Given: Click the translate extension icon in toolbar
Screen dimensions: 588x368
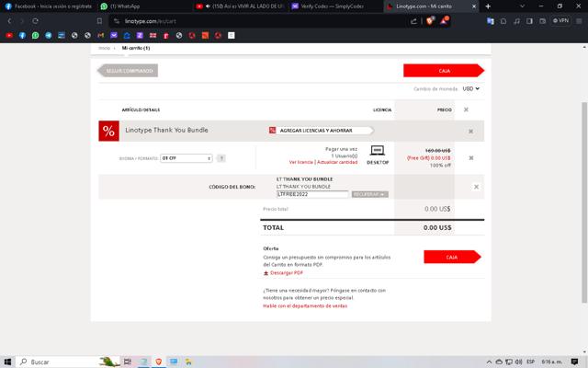Looking at the screenshot, I should point(490,21).
